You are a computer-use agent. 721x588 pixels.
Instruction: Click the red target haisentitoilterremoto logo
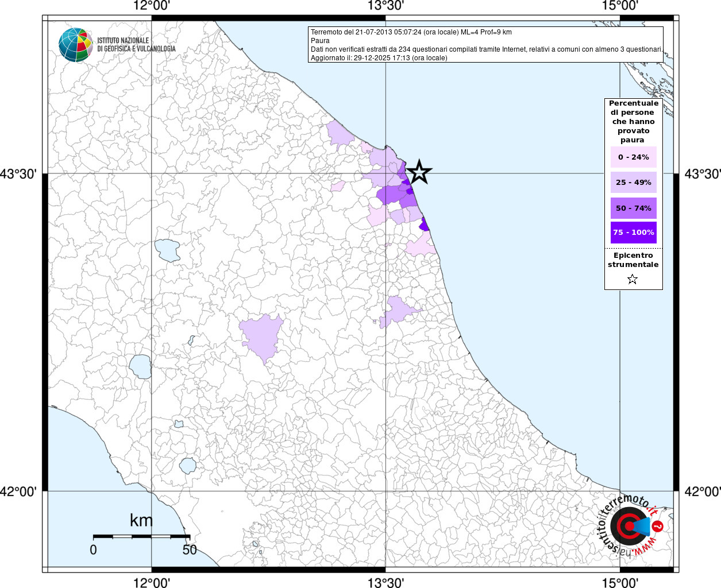click(x=629, y=526)
